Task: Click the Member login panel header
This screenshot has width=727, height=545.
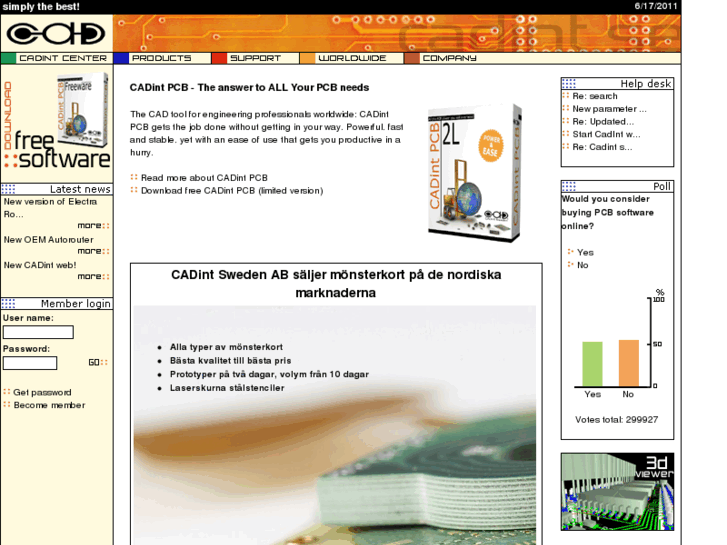Action: coord(57,304)
